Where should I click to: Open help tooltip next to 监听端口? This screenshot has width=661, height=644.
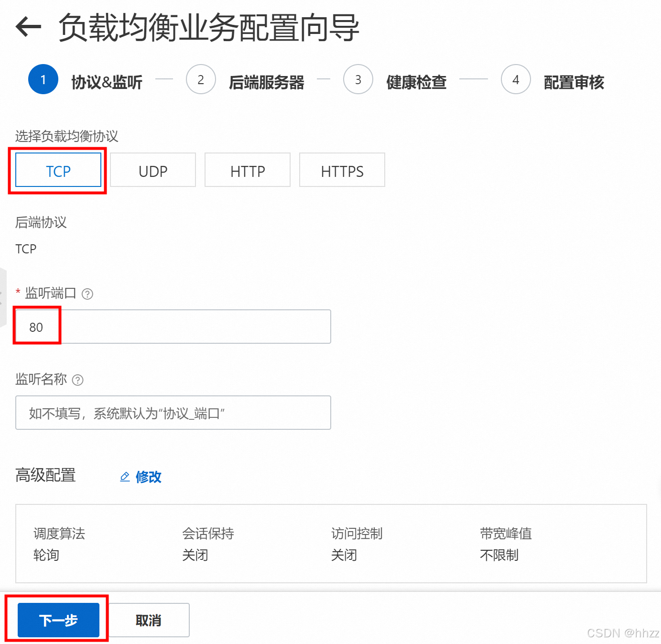87,294
